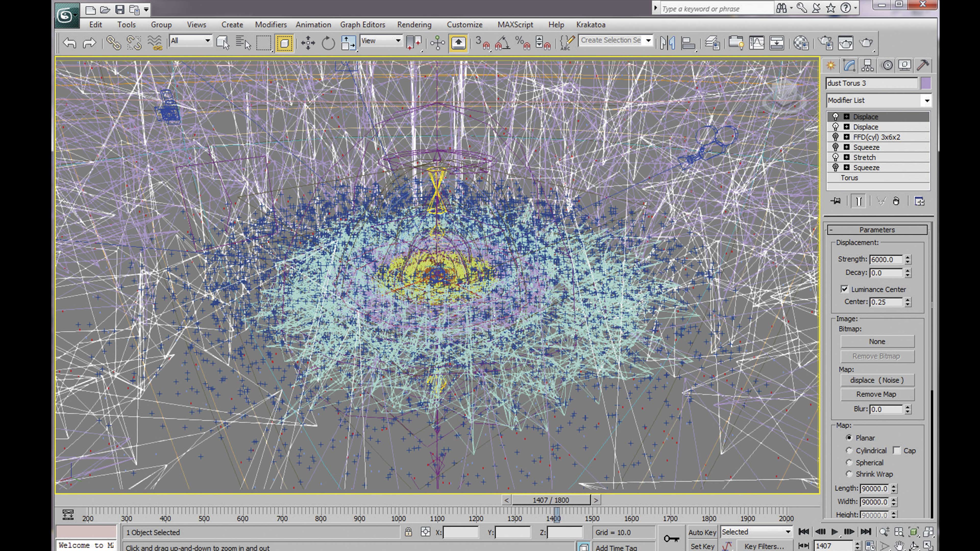The height and width of the screenshot is (551, 980).
Task: Switch to the Motion command panel tab
Action: (887, 65)
